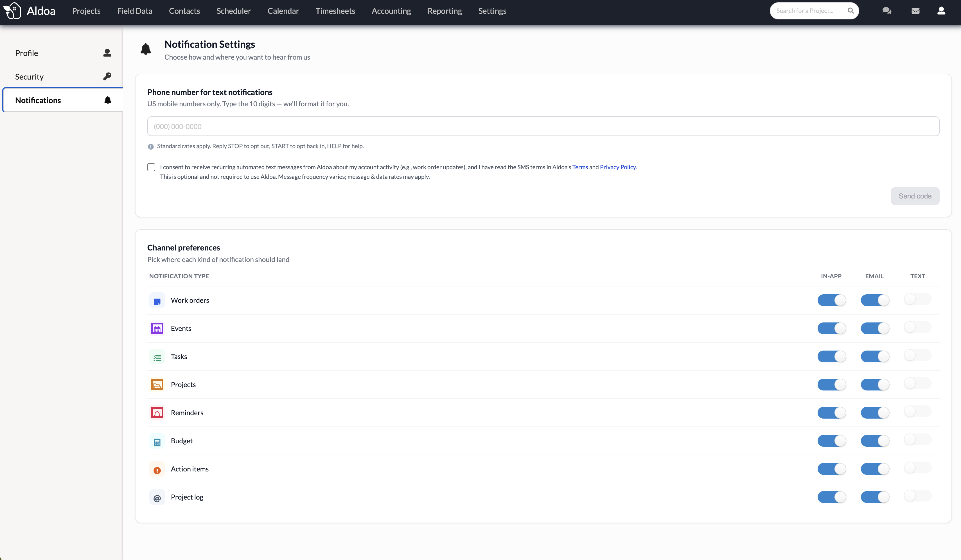Click the Projects folder icon
This screenshot has width=961, height=560.
[x=157, y=385]
